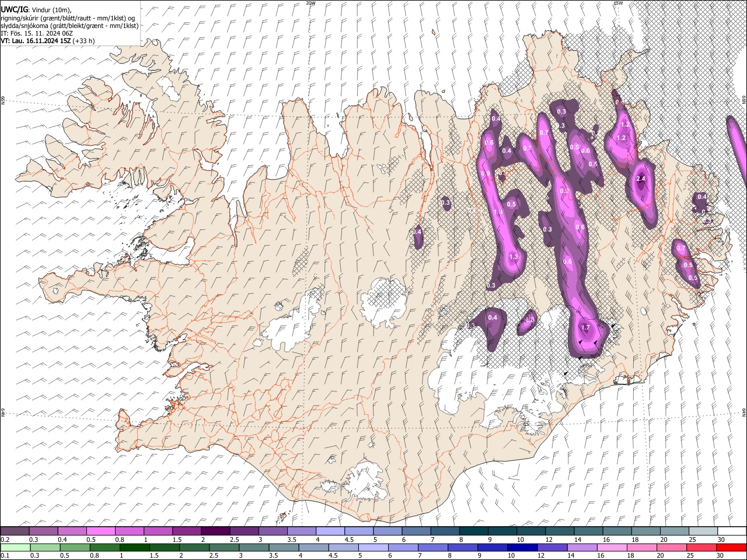This screenshot has height=560, width=747.
Task: Click top legend swatch between 0.2 and 0.3
Action: 15,531
